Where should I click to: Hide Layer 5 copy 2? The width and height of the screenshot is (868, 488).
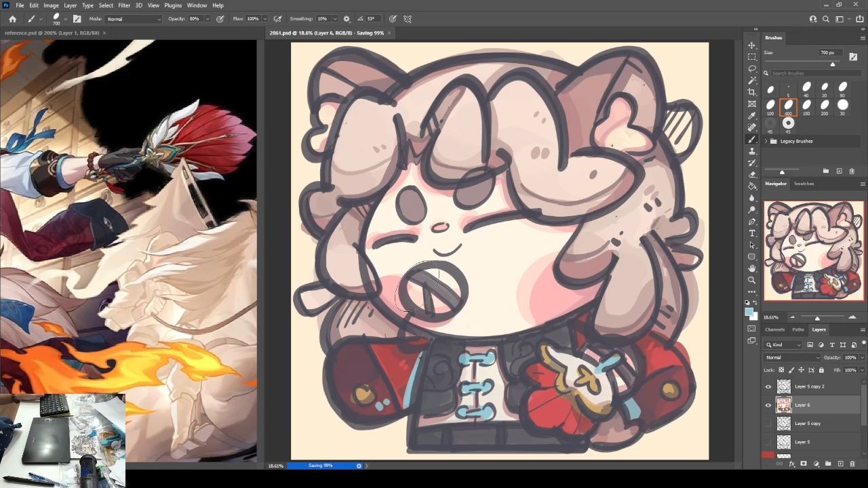click(768, 386)
